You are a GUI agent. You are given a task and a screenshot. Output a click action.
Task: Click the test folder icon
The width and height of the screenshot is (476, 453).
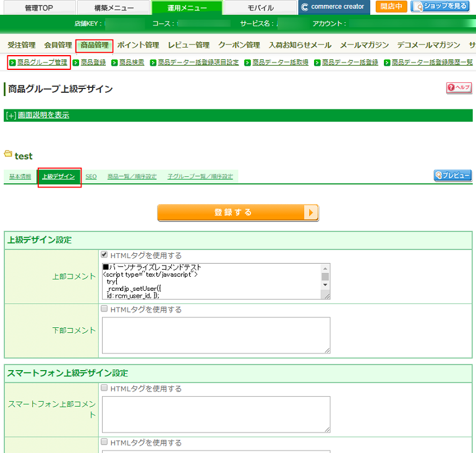point(8,153)
